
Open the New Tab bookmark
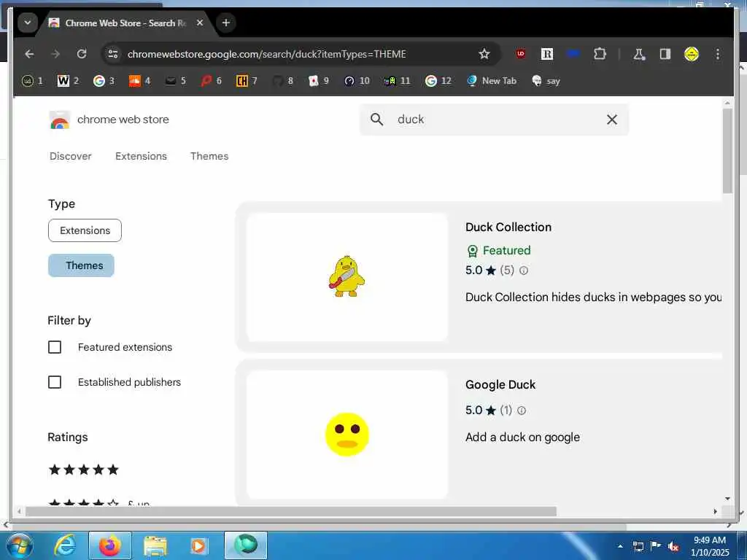tap(492, 80)
